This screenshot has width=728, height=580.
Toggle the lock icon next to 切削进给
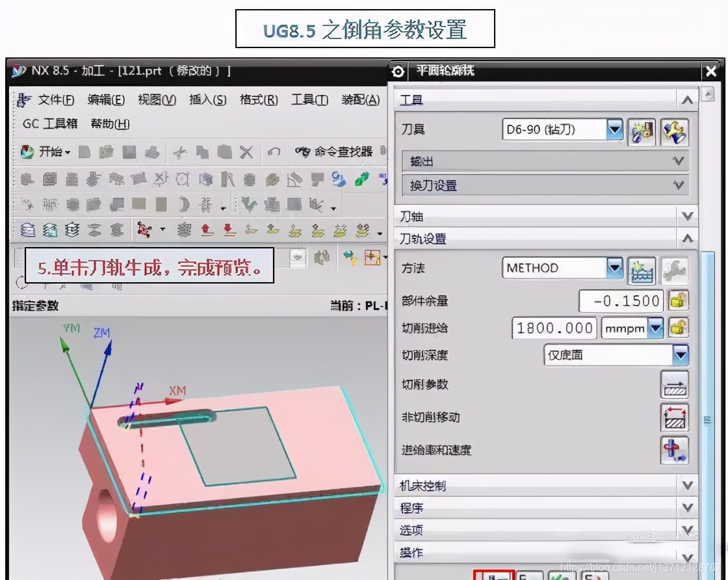(678, 328)
